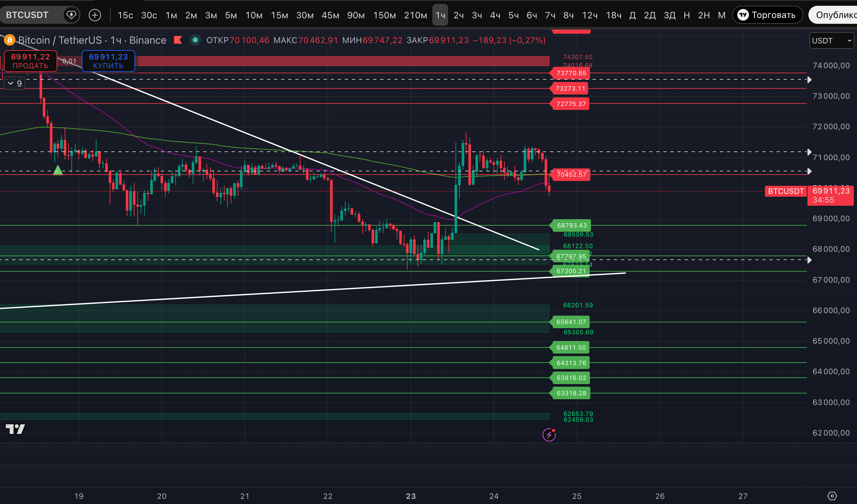Click the orange Bitcoin logo icon

tap(10, 40)
